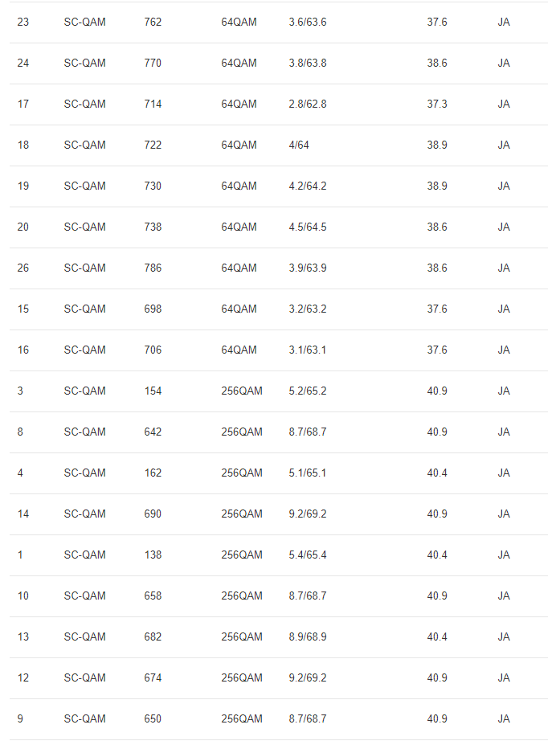Viewport: 560px width, 745px height.
Task: Select the 5.1/65.1 power value
Action: [x=307, y=473]
